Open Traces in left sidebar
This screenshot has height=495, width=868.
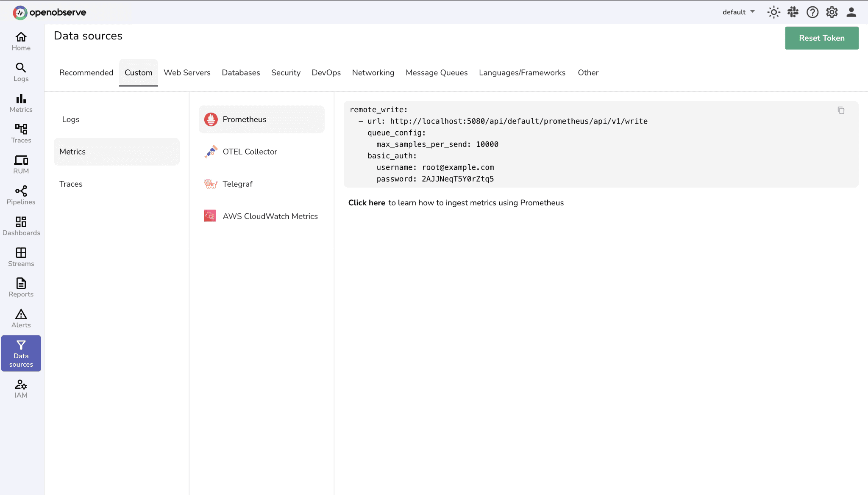coord(21,134)
